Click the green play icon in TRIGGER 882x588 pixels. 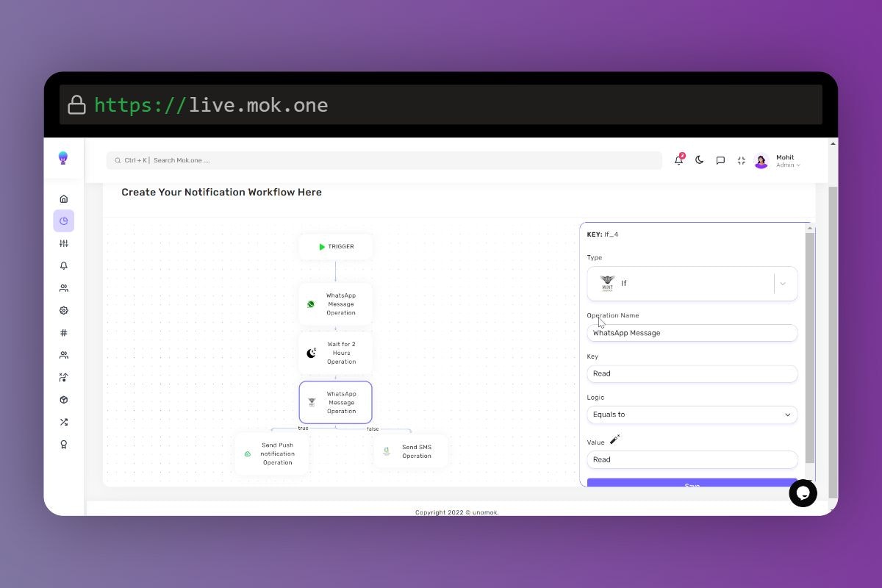[322, 247]
